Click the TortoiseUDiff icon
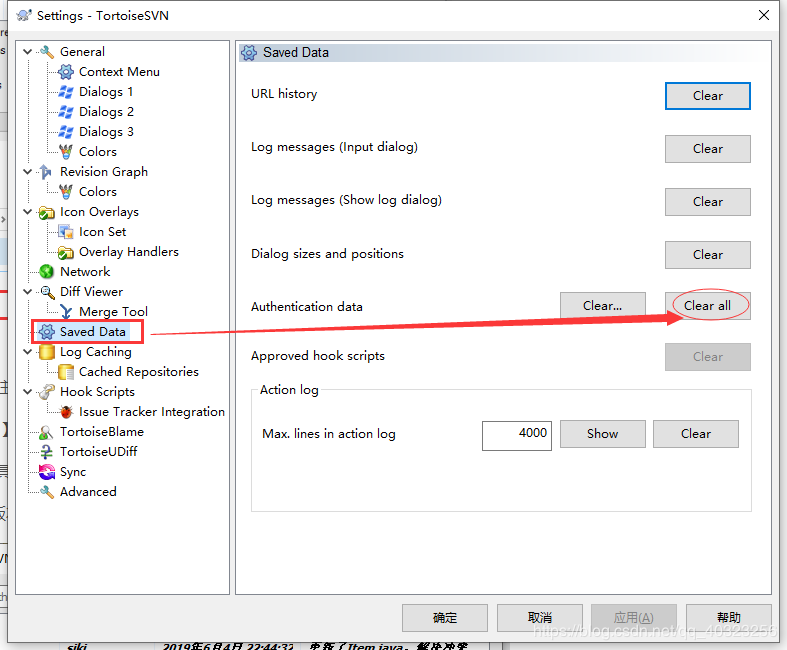This screenshot has width=787, height=650. click(47, 452)
